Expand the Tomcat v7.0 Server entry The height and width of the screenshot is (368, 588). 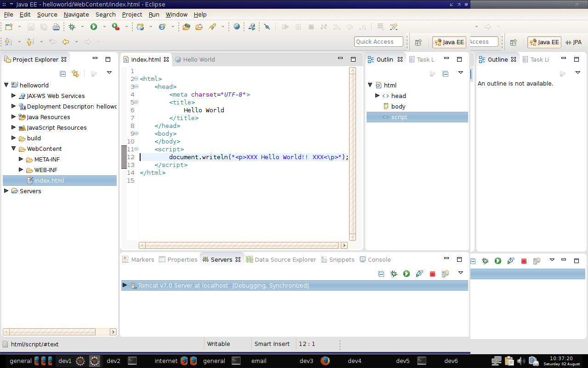(124, 285)
